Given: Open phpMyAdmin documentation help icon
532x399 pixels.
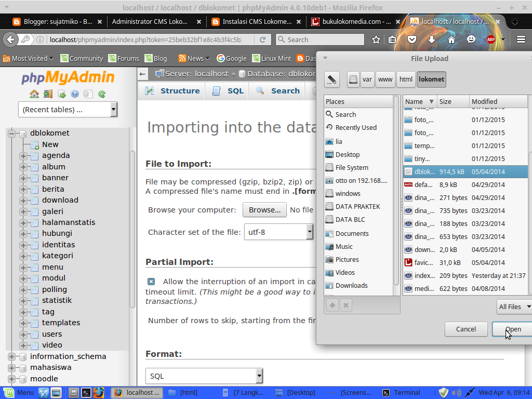Looking at the screenshot, I should tap(75, 94).
